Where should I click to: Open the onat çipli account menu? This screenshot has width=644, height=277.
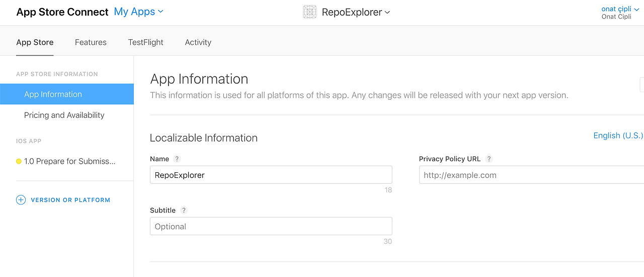620,9
